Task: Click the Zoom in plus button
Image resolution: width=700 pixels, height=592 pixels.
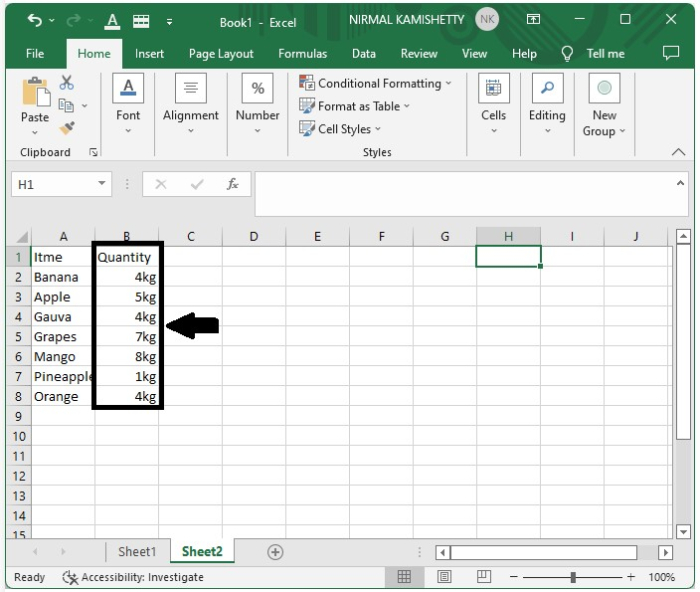Action: [x=631, y=577]
